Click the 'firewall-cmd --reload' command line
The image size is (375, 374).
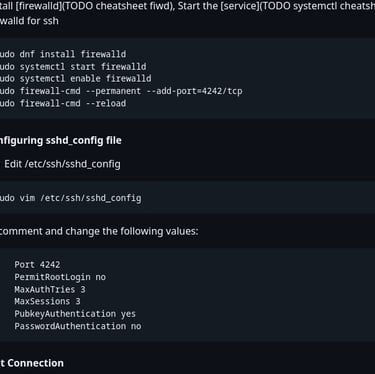pos(63,103)
